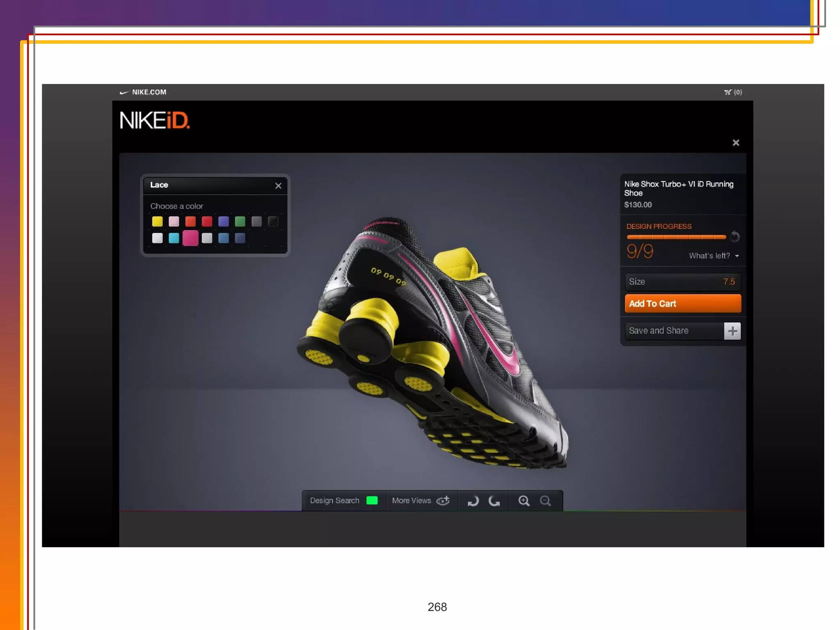
Task: Select the yellow lace color swatch
Action: click(157, 221)
